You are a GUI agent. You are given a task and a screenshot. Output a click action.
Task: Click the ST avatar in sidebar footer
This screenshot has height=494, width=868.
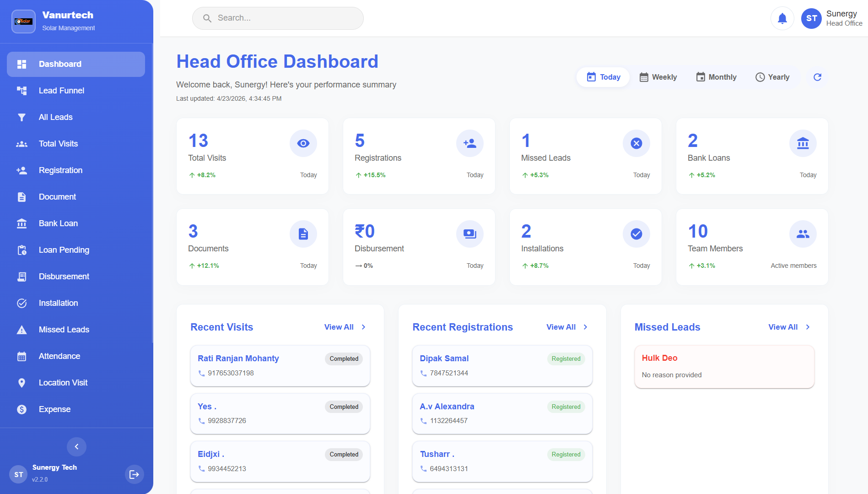18,474
